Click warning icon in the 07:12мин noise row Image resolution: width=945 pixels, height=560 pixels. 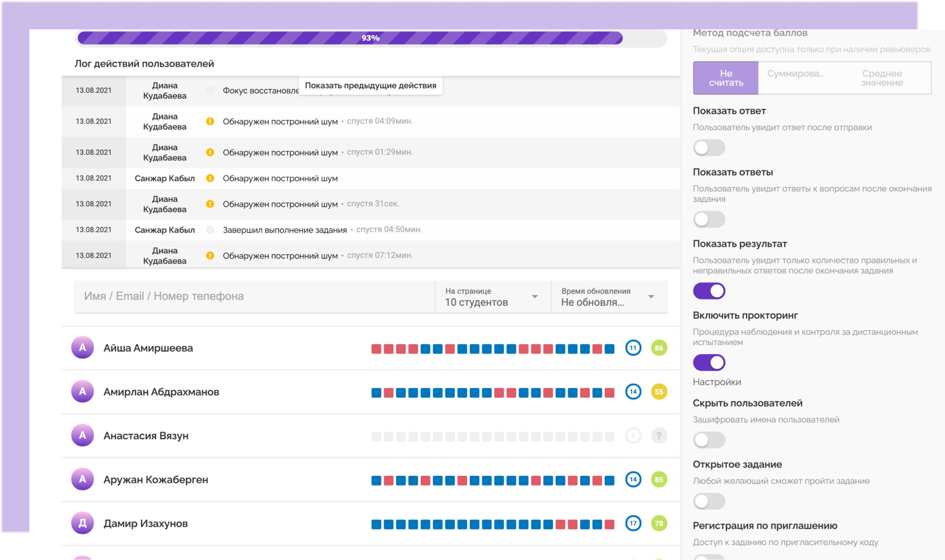[210, 256]
